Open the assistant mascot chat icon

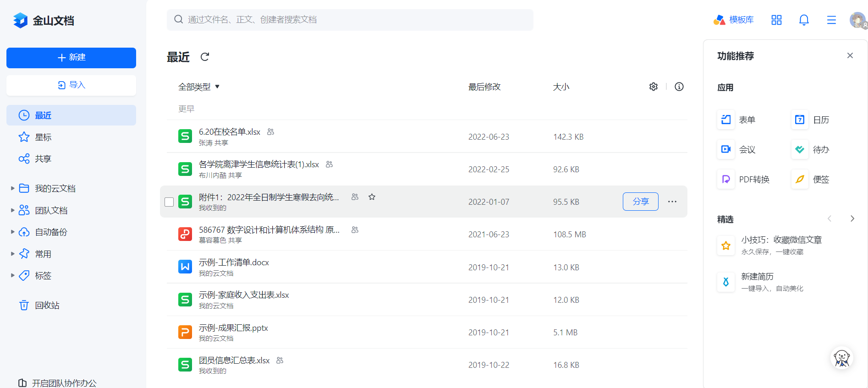pyautogui.click(x=842, y=358)
